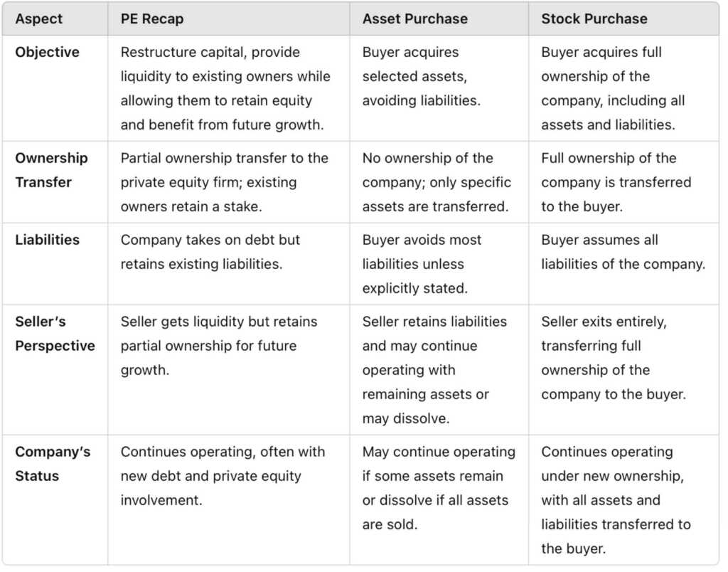The width and height of the screenshot is (728, 572).
Task: Click the PE Recap column header
Action: point(152,19)
